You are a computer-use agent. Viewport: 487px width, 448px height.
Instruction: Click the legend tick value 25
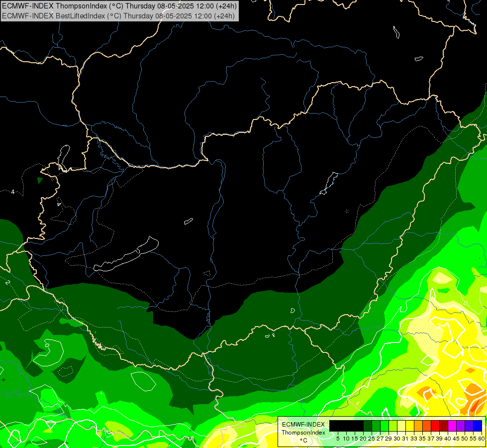372,439
